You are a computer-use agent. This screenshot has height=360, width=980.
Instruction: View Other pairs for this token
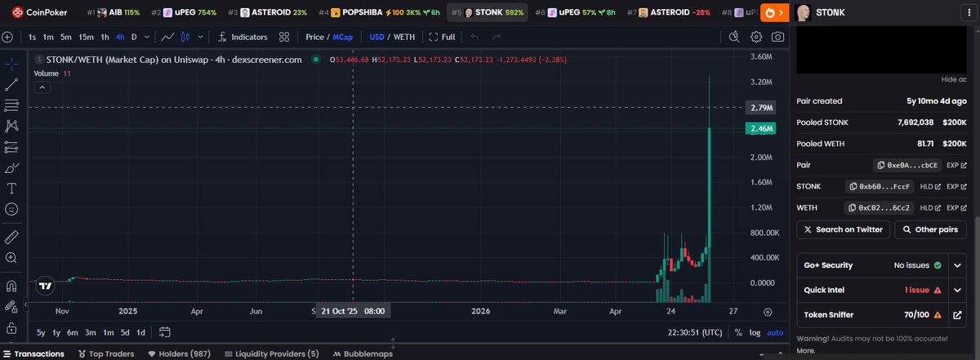tap(930, 229)
